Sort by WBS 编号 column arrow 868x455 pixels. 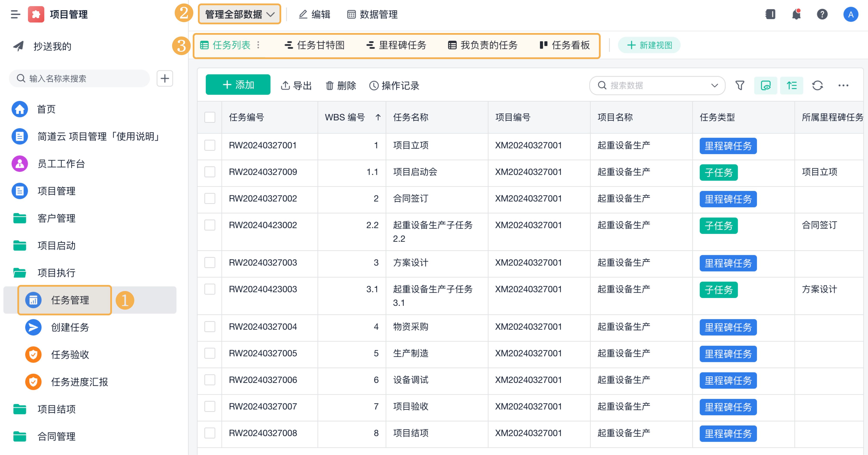[x=378, y=117]
